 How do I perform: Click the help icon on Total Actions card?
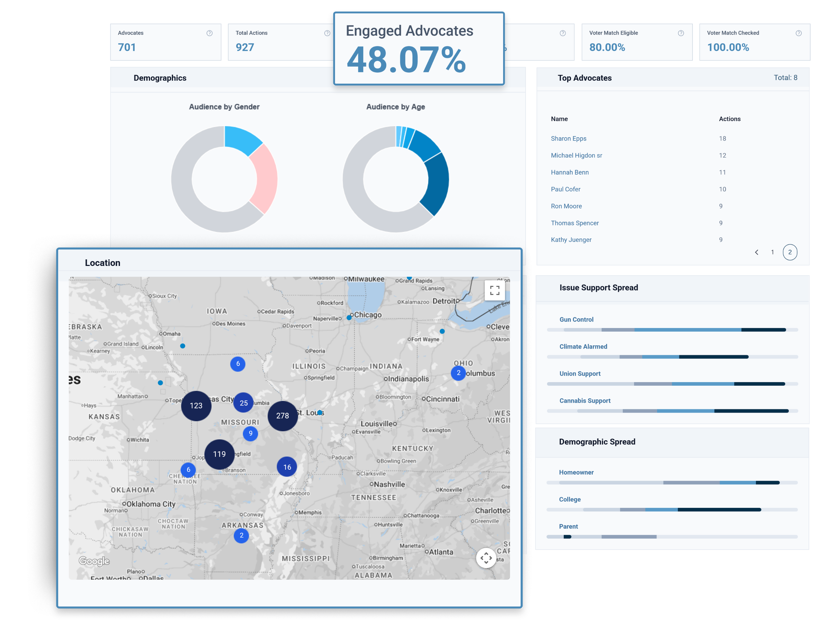pyautogui.click(x=327, y=33)
